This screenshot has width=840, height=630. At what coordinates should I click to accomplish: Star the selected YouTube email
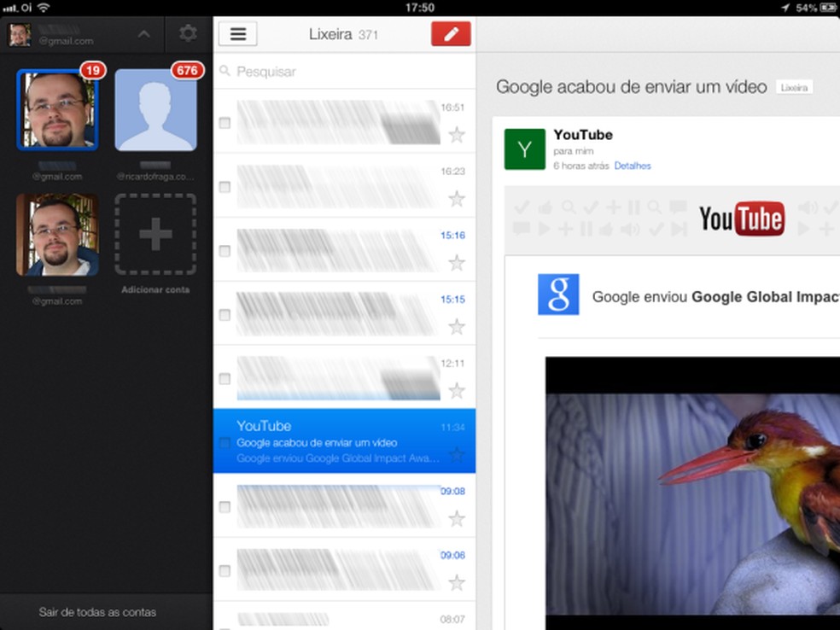[457, 455]
